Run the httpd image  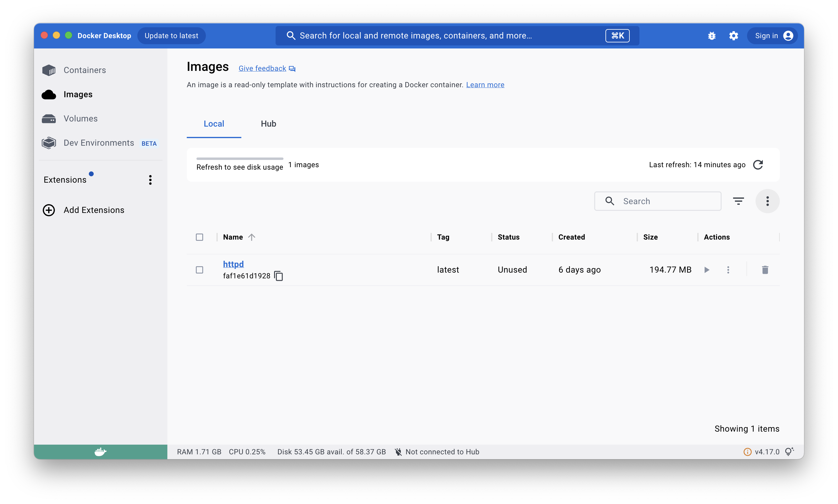[706, 270]
